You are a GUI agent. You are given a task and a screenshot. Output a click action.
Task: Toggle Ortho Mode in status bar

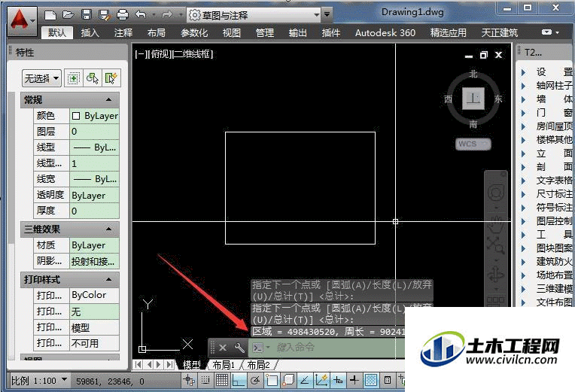point(238,380)
